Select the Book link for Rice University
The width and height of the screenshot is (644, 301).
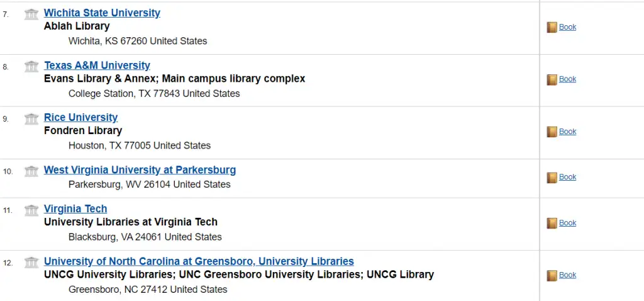(567, 132)
